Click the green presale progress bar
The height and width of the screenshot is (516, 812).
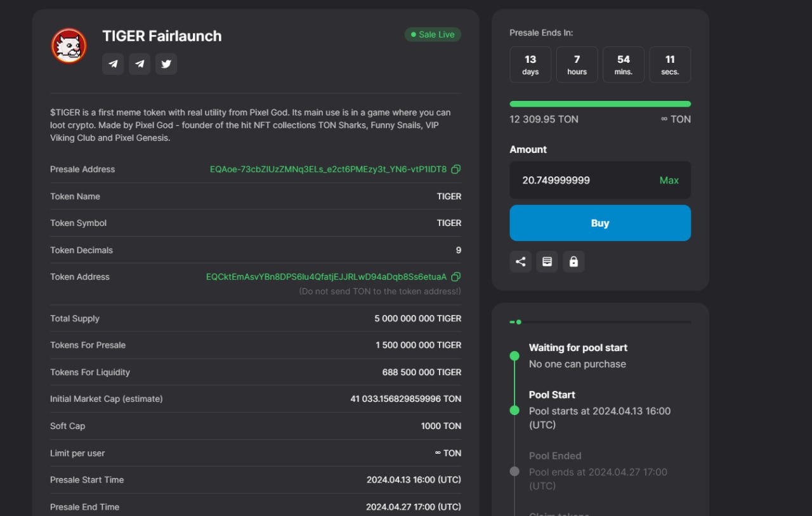click(x=599, y=104)
